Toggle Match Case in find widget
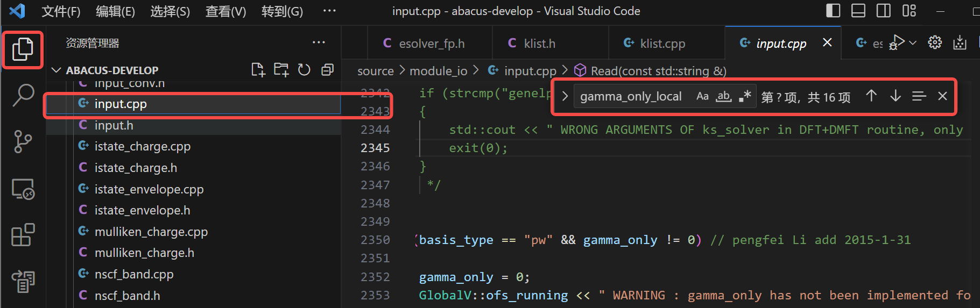Viewport: 980px width, 308px height. click(x=702, y=96)
